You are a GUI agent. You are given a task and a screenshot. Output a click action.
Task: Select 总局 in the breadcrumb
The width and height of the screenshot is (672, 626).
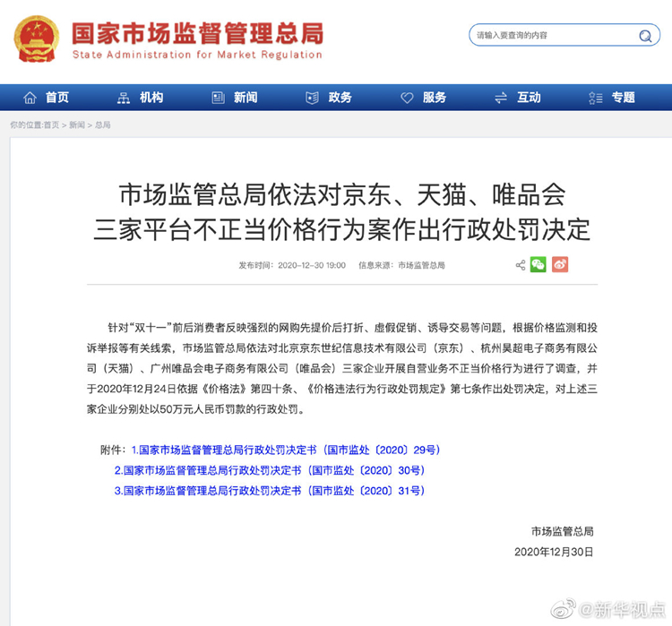pyautogui.click(x=102, y=125)
